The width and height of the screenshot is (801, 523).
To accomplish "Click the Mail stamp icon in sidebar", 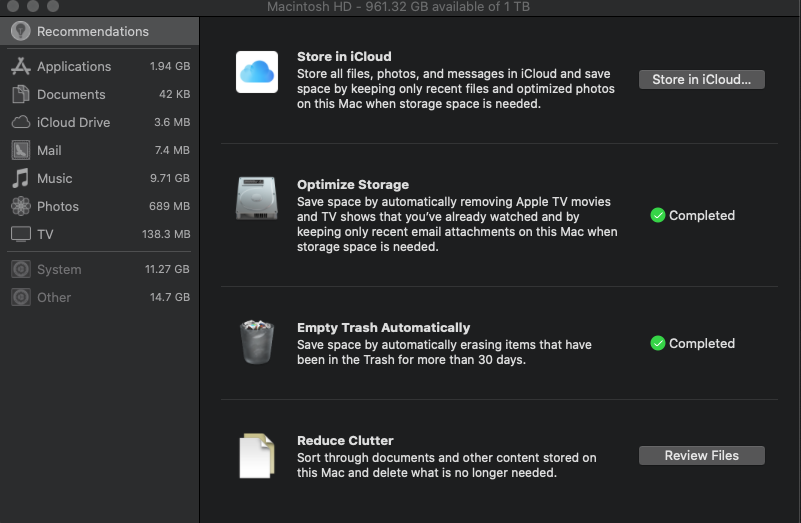I will [x=20, y=150].
